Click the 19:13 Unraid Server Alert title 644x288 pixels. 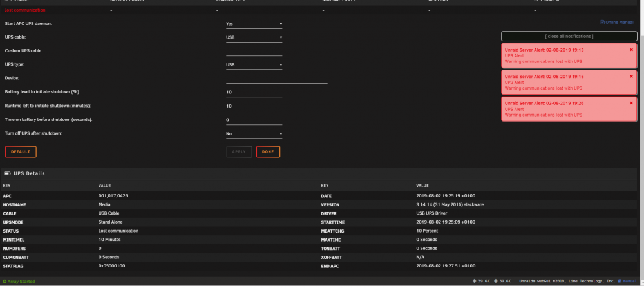coord(544,50)
